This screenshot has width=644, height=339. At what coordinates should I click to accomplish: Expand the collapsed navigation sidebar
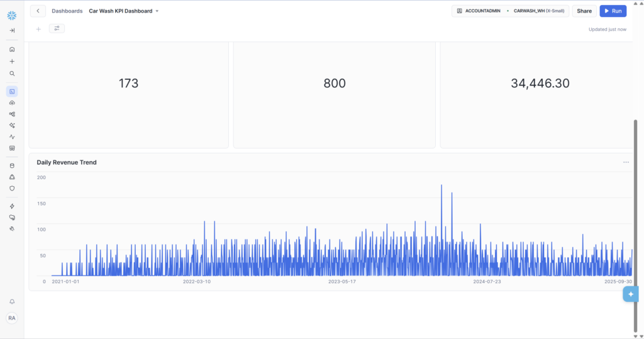point(12,30)
